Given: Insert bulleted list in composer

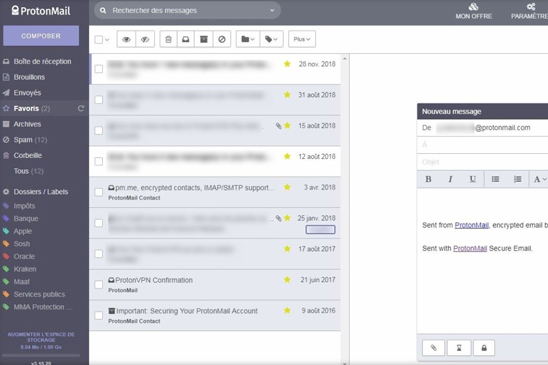Looking at the screenshot, I should click(495, 179).
